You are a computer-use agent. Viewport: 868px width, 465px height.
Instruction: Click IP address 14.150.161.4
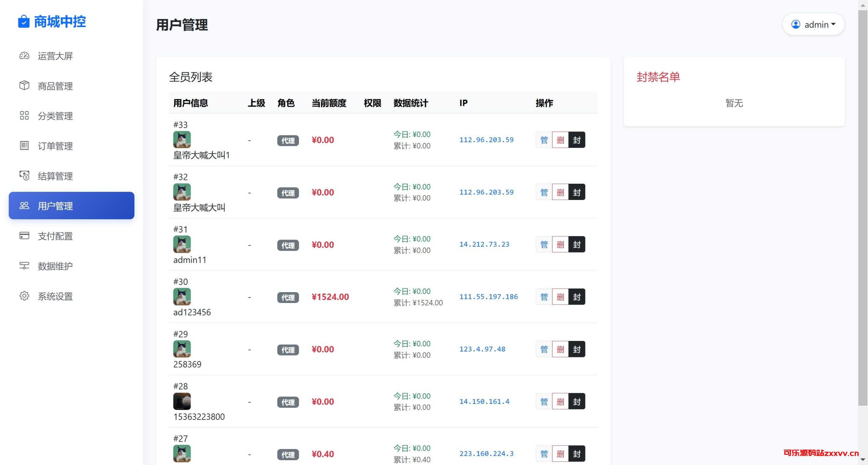coord(484,402)
